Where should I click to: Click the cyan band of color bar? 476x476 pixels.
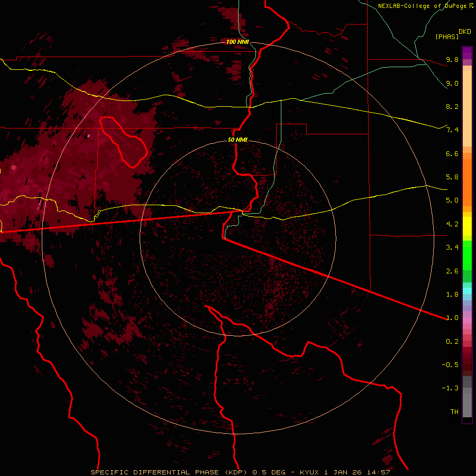tap(467, 291)
